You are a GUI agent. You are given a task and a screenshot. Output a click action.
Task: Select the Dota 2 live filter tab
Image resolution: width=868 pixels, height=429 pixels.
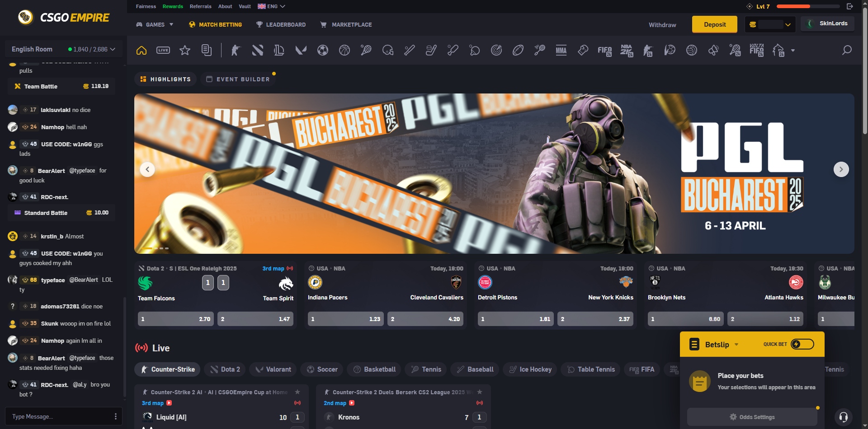click(x=225, y=369)
